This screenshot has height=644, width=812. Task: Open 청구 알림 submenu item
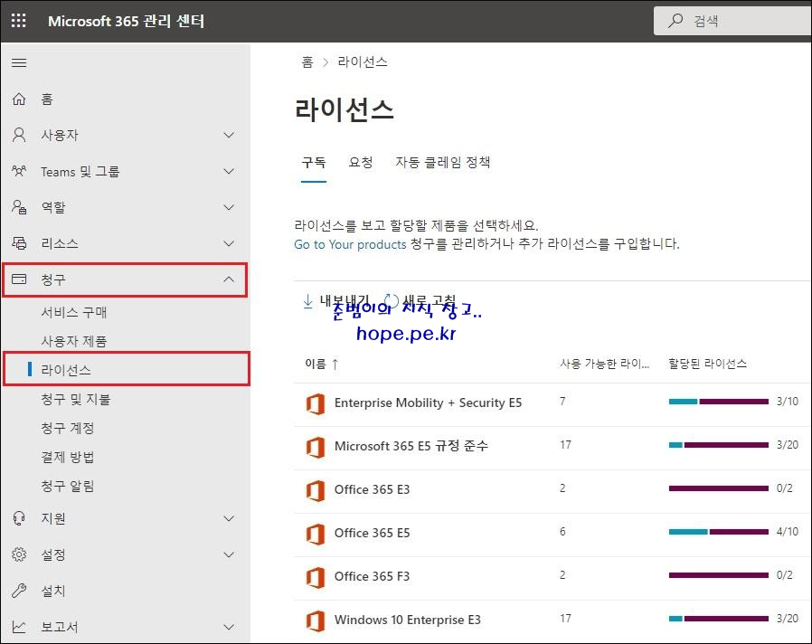(x=68, y=487)
